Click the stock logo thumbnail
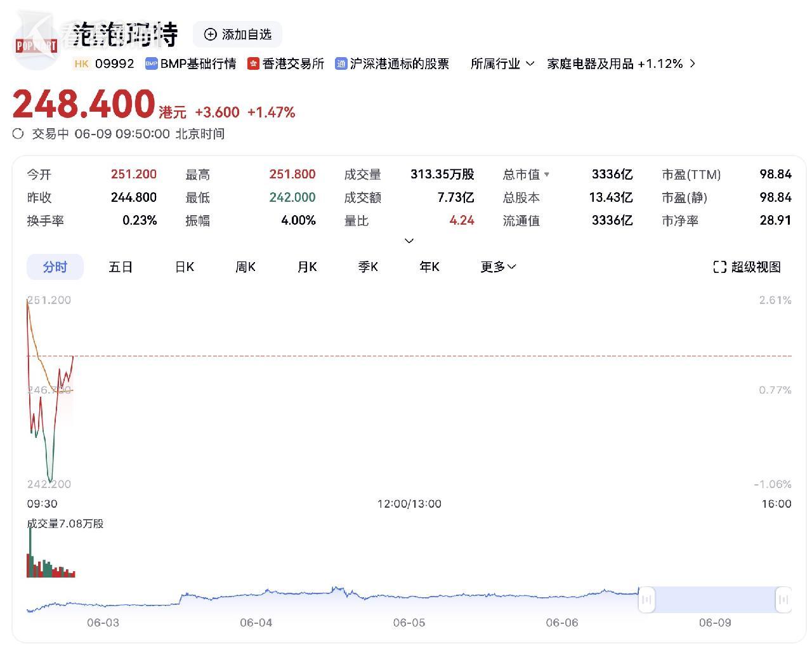 click(37, 44)
